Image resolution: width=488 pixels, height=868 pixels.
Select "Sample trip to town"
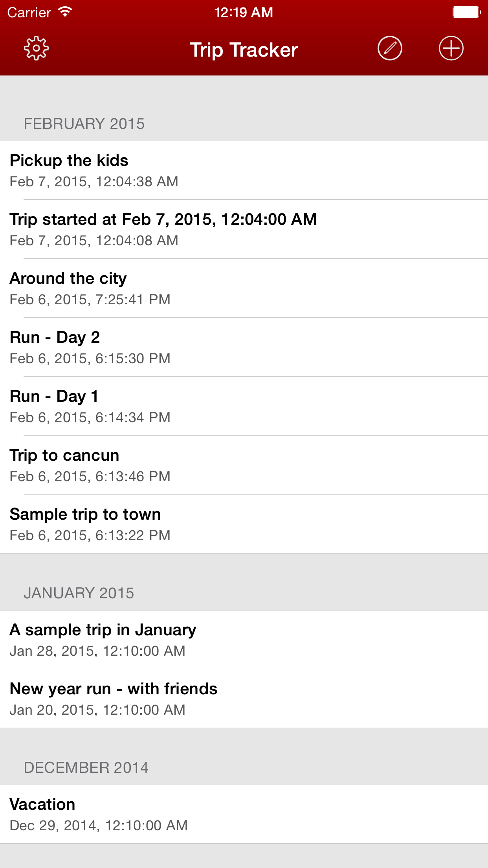click(244, 524)
